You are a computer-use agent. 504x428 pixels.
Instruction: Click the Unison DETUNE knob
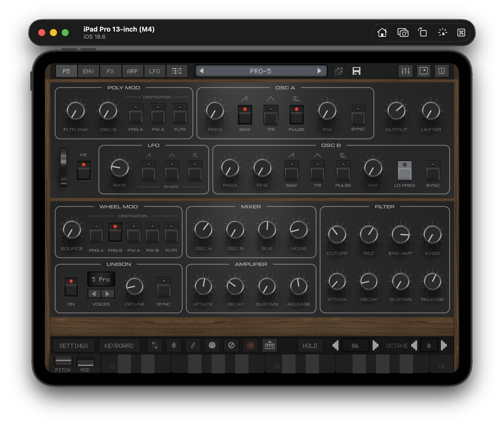134,286
